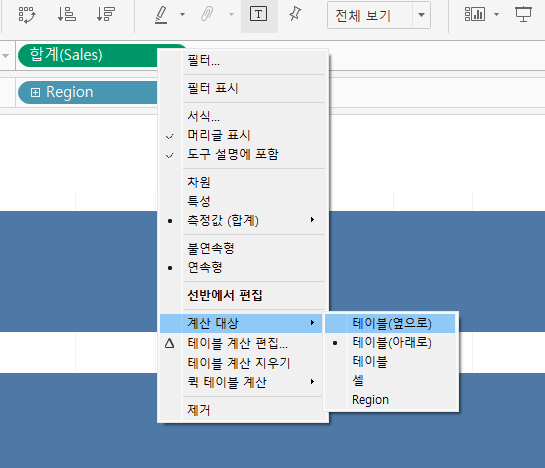Screen dimensions: 545x468
Task: Click the Show Me cards icon
Action: point(475,15)
